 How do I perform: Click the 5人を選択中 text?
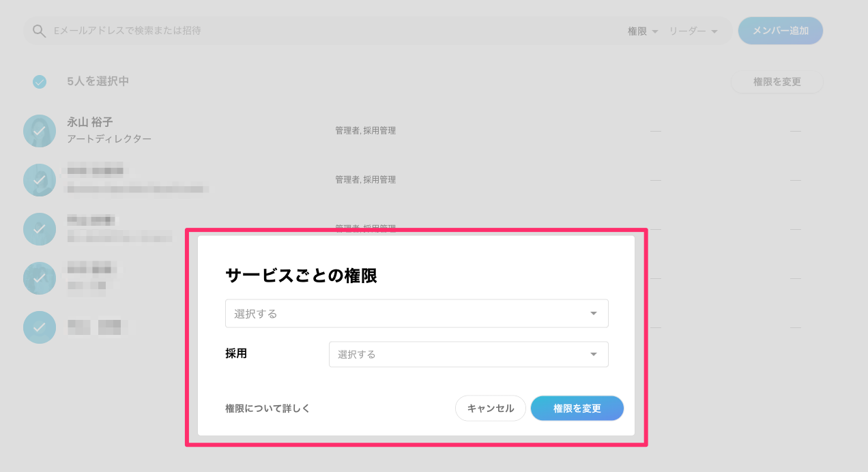tap(98, 81)
